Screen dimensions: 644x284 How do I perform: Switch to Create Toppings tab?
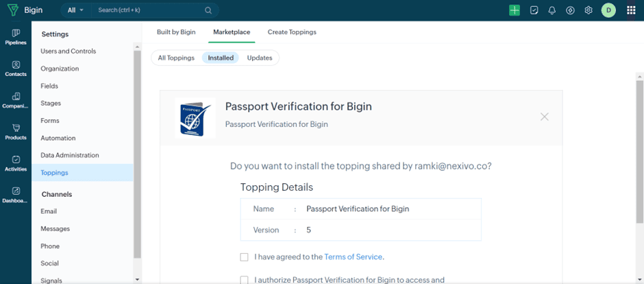click(x=292, y=32)
